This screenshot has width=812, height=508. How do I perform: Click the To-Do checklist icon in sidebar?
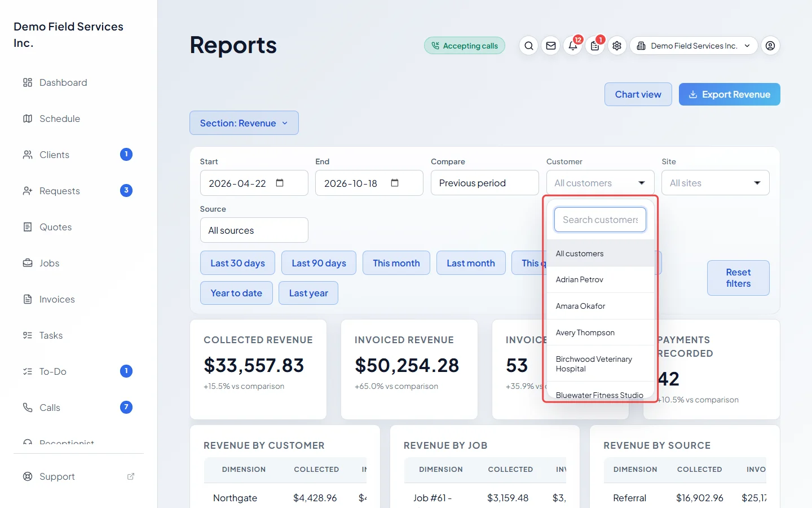coord(28,371)
